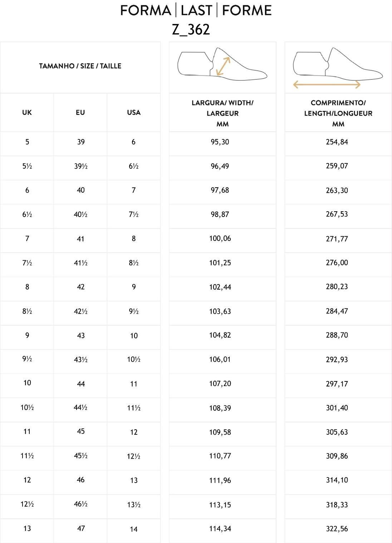Click the diagonal width arrow on shoe
Image resolution: width=392 pixels, height=543 pixels.
pos(223,66)
